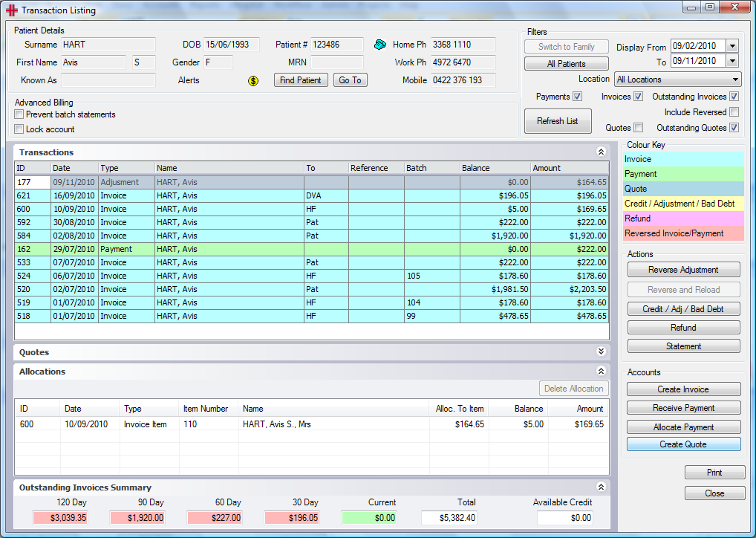The width and height of the screenshot is (756, 538).
Task: Click the yellow dollar alert icon
Action: tap(253, 81)
